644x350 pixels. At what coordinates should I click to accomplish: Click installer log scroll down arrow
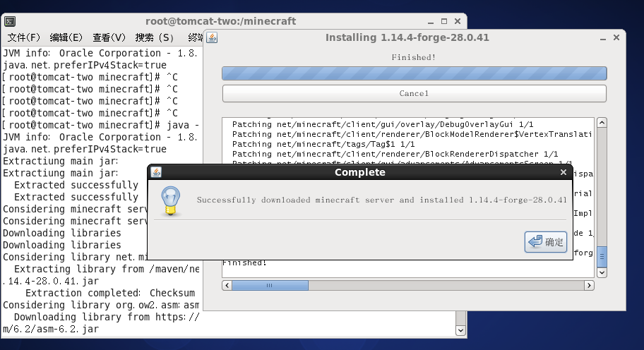[x=602, y=272]
